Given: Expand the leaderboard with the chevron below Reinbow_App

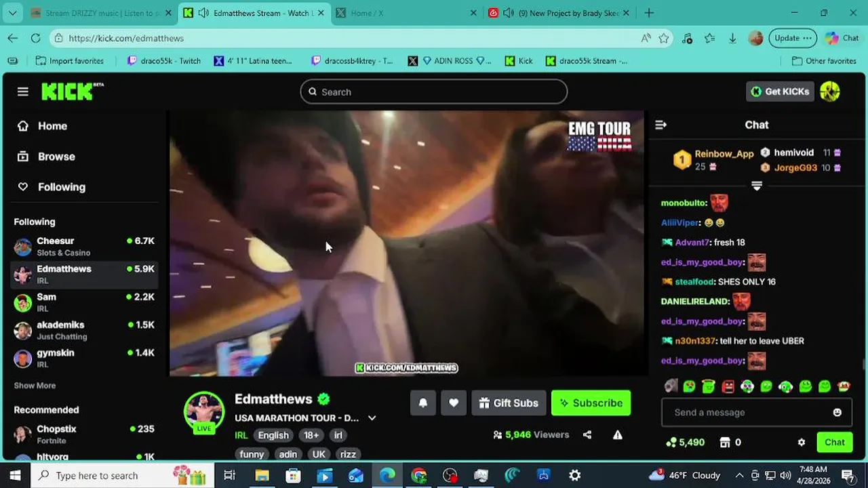Looking at the screenshot, I should [x=757, y=186].
